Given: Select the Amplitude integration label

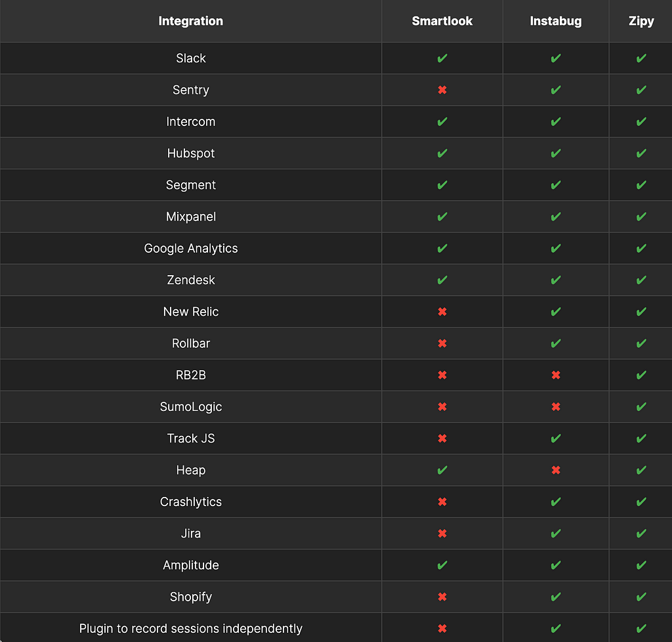Looking at the screenshot, I should point(191,565).
